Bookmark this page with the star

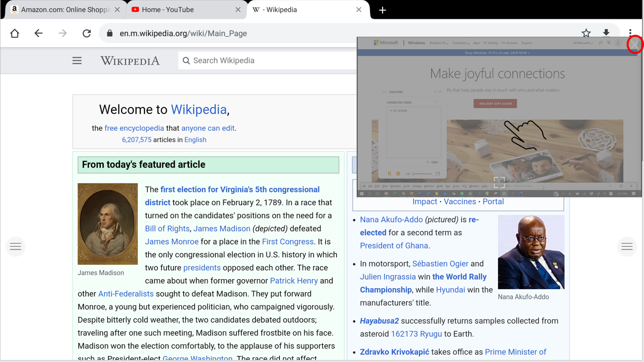tap(586, 33)
